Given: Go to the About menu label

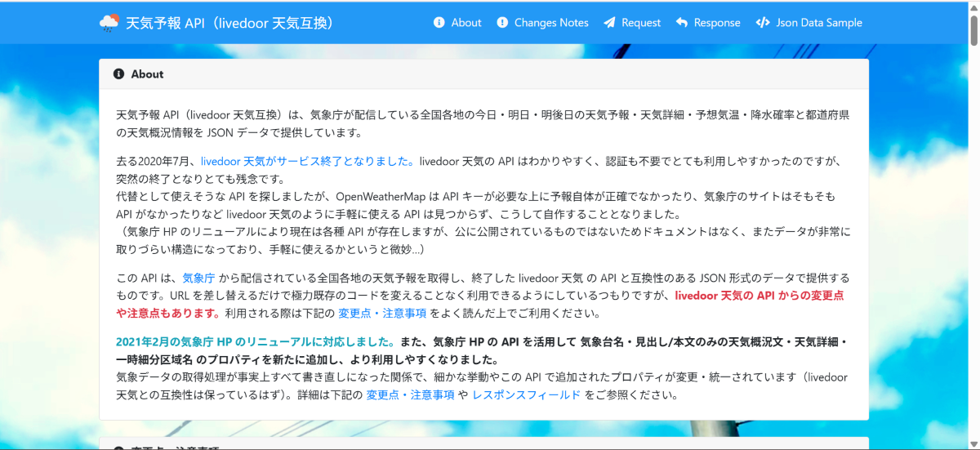Looking at the screenshot, I should [x=466, y=23].
